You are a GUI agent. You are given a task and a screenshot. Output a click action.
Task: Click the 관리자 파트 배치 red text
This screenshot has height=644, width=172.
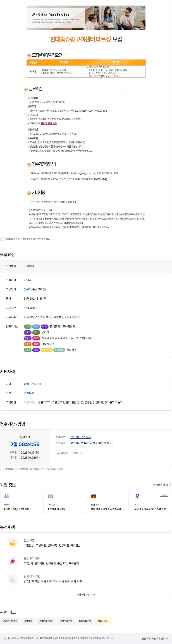[x=49, y=124]
